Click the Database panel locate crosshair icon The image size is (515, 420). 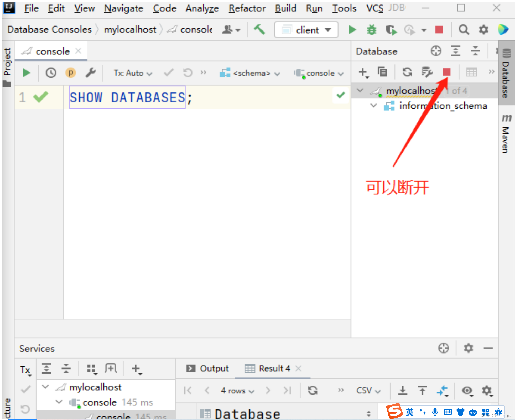click(436, 51)
